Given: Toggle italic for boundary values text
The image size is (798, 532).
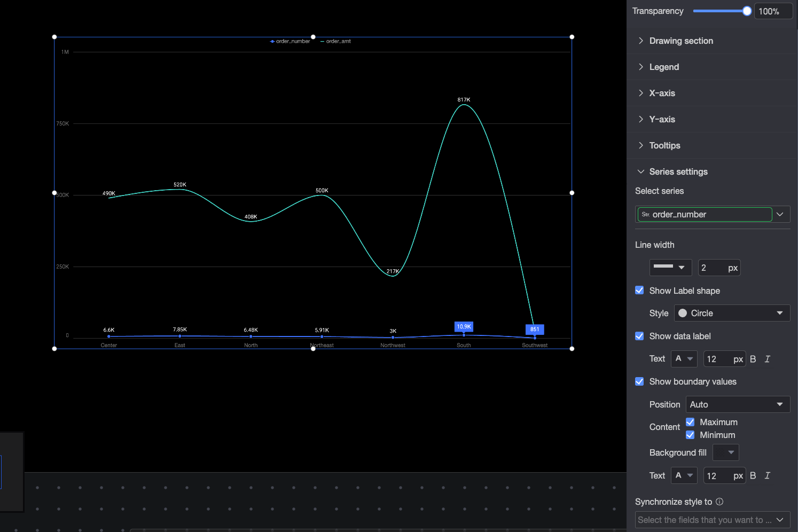Looking at the screenshot, I should pos(768,475).
